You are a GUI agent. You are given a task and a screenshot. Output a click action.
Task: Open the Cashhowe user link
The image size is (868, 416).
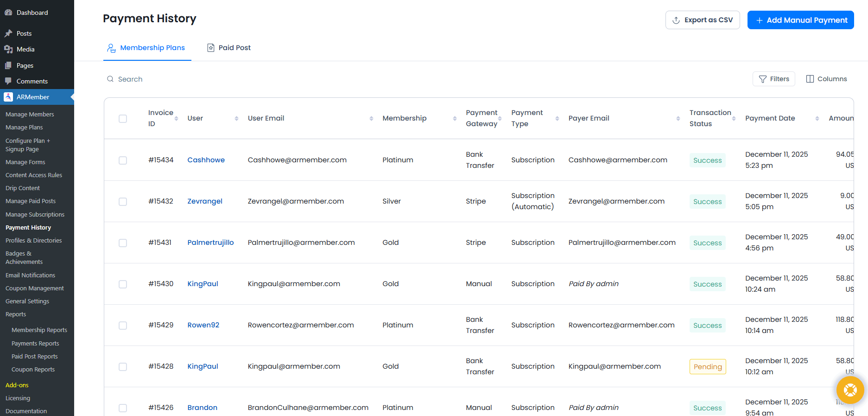[x=206, y=160]
